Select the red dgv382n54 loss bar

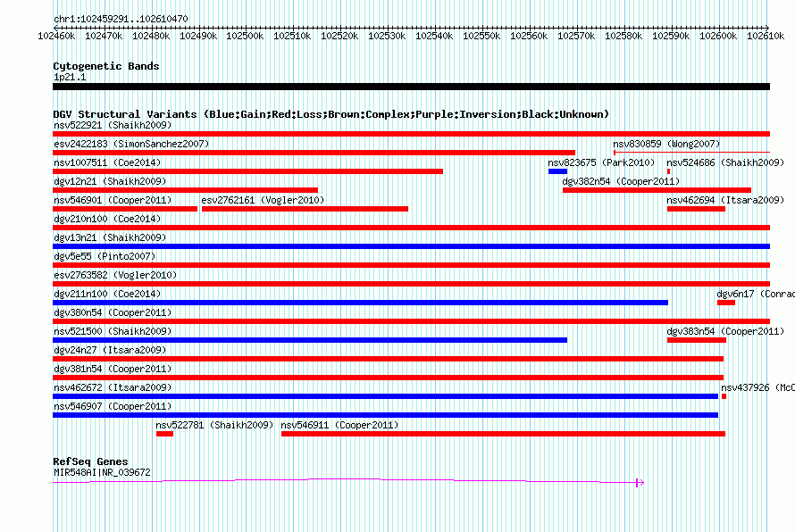click(x=657, y=190)
